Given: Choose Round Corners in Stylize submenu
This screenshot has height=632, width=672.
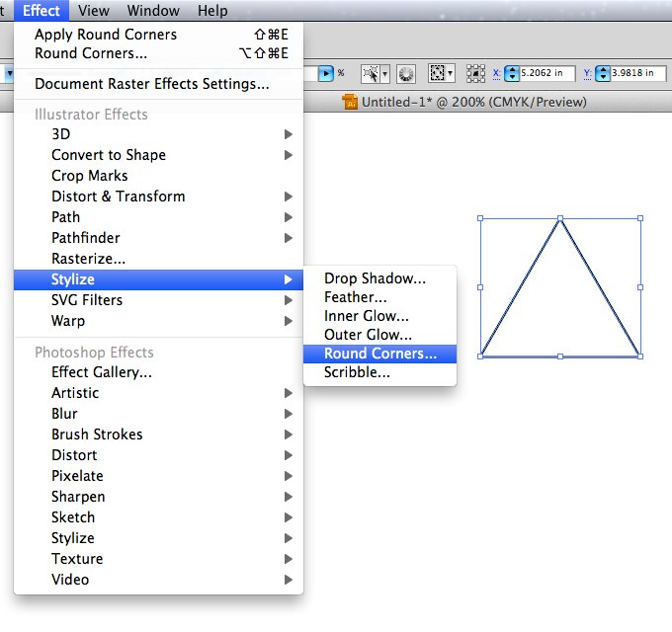Looking at the screenshot, I should (380, 354).
